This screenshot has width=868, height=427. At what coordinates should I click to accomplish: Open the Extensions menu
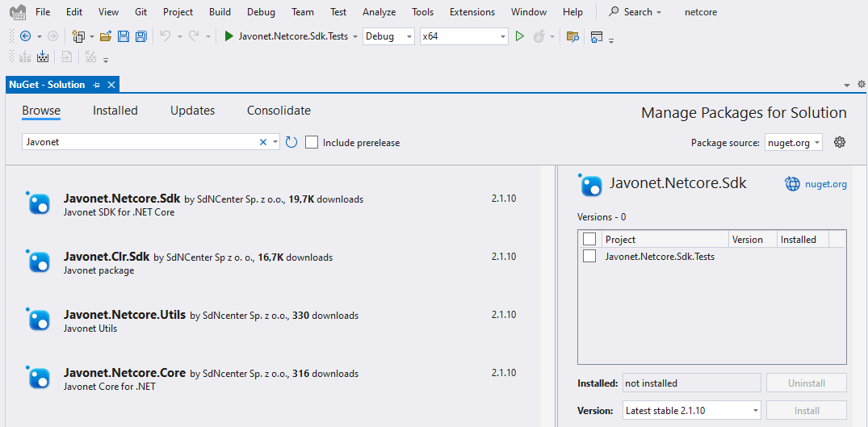coord(472,12)
